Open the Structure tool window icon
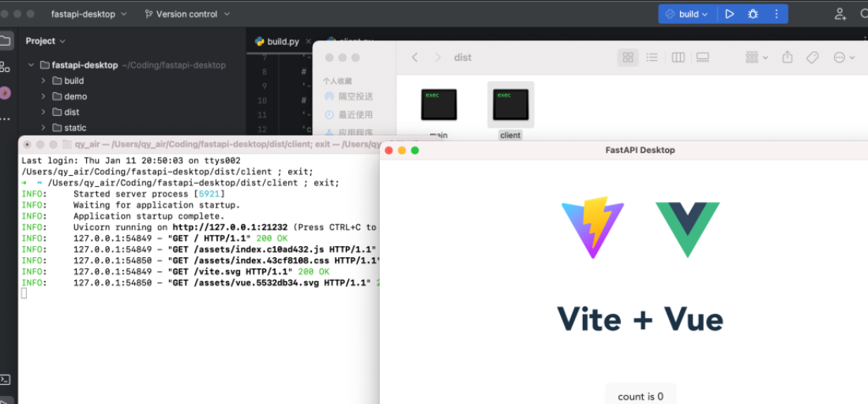This screenshot has height=404, width=868. [x=6, y=66]
